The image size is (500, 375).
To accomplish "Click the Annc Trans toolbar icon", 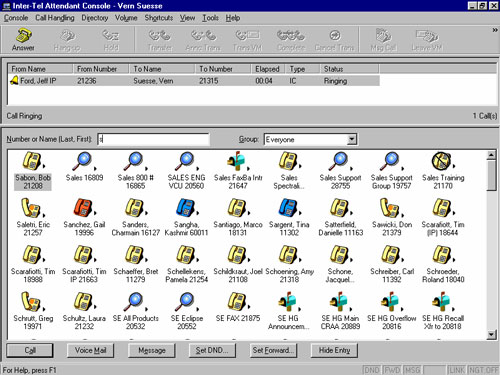I will click(203, 39).
